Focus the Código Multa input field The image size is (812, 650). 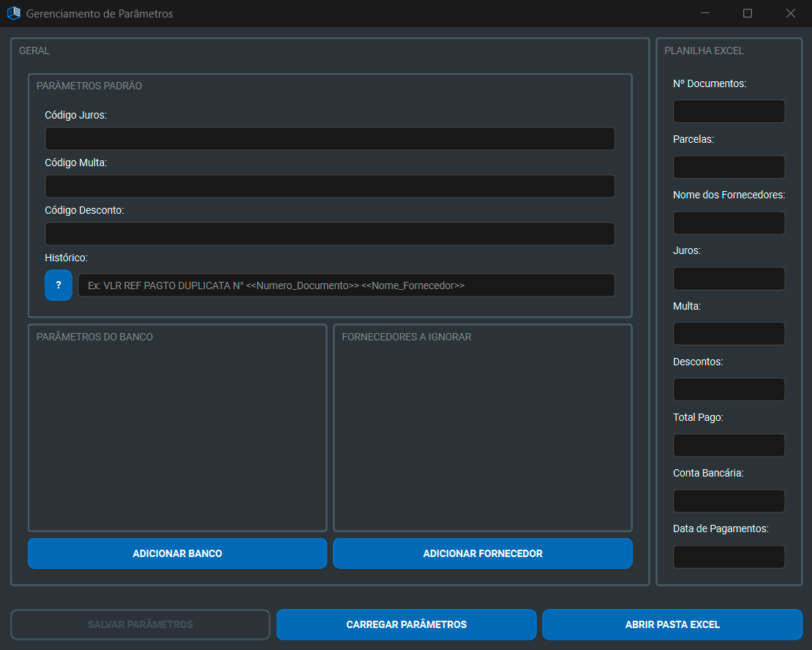coord(330,186)
